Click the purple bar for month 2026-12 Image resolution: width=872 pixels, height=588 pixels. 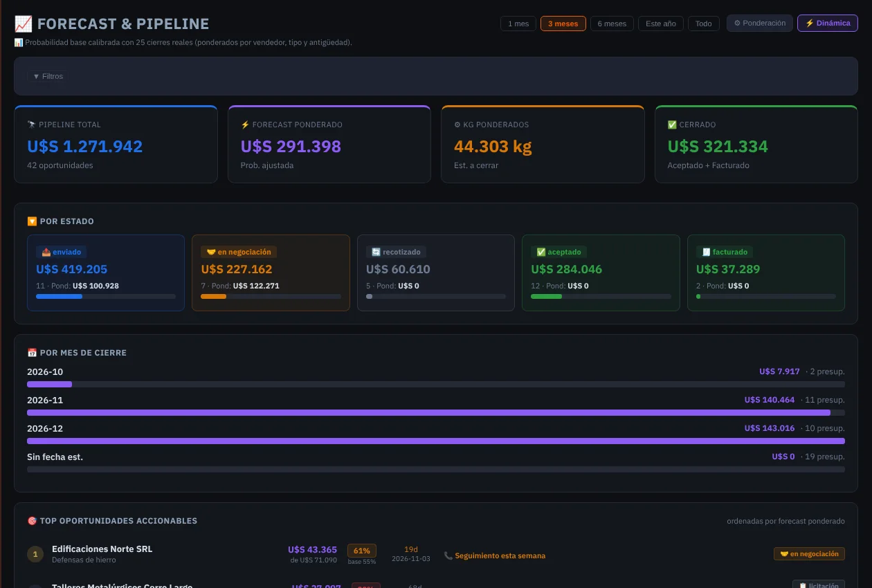[436, 441]
